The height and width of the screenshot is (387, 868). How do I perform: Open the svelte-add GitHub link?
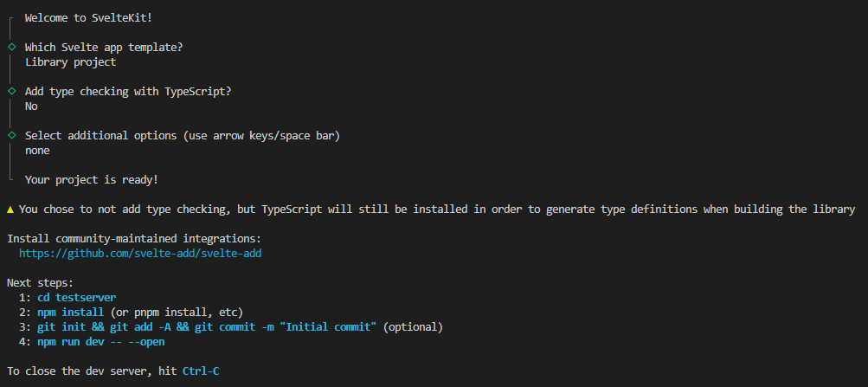click(x=140, y=254)
